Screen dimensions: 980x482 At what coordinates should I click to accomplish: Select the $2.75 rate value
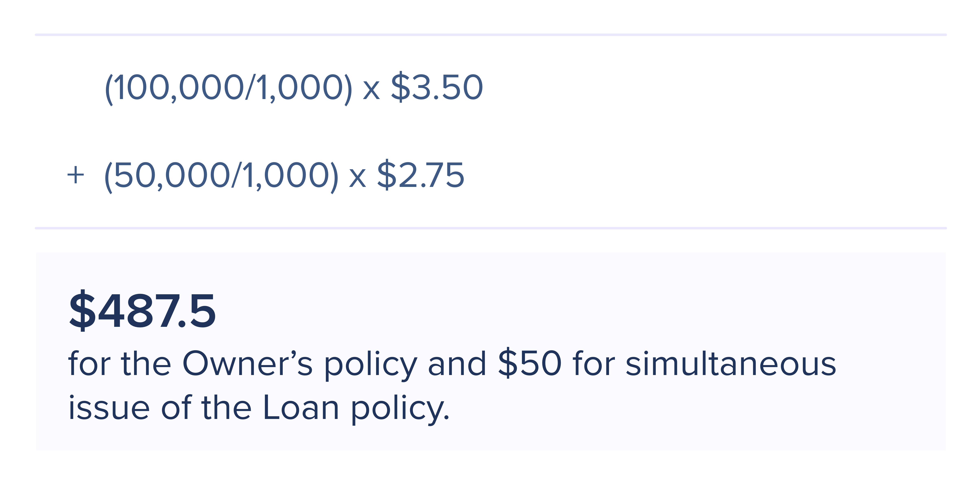[420, 175]
